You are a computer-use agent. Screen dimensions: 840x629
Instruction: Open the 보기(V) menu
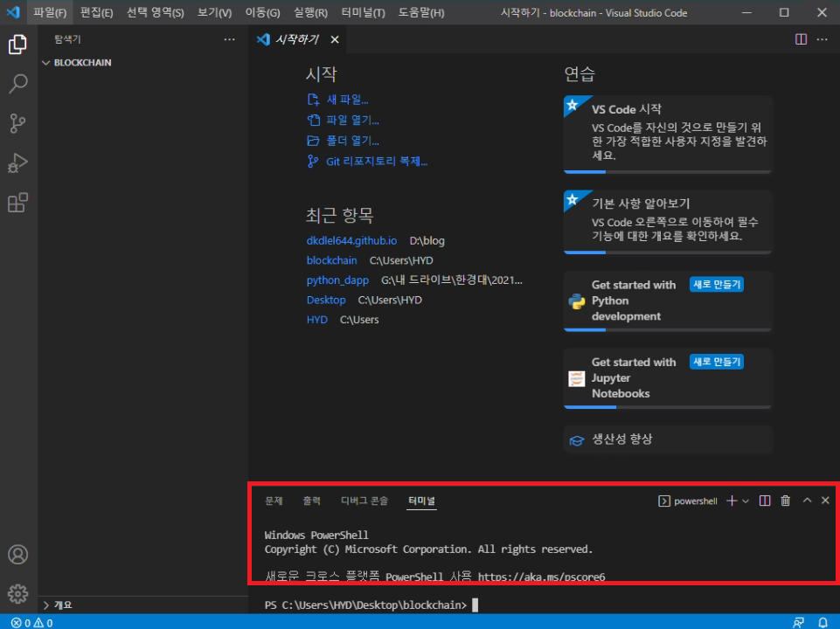pos(214,13)
